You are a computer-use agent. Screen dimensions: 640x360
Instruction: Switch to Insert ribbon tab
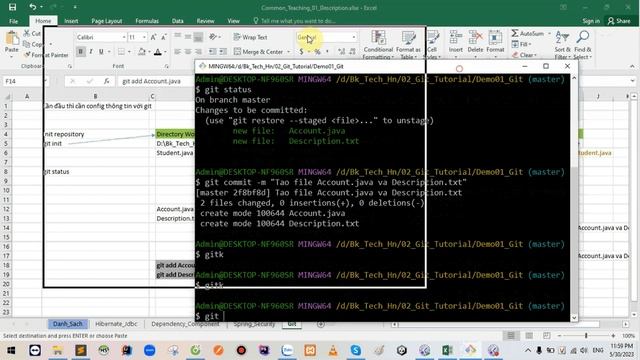71,21
